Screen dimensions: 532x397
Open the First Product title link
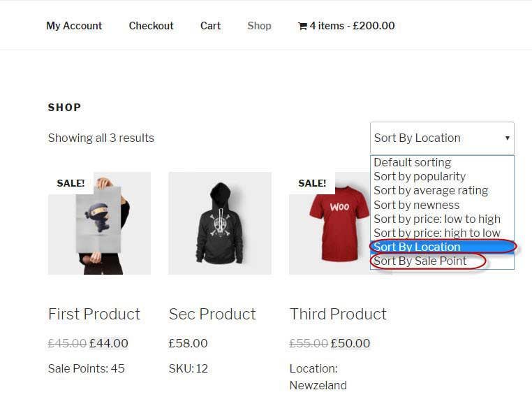94,314
